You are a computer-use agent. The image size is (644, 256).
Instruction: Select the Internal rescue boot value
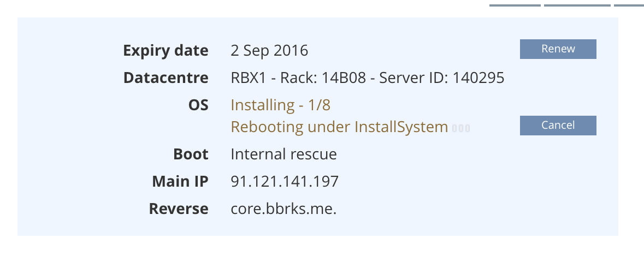coord(283,154)
